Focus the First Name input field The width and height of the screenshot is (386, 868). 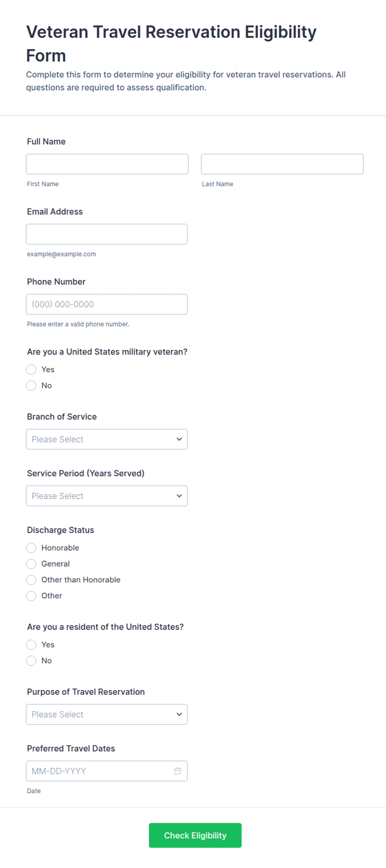coord(107,164)
